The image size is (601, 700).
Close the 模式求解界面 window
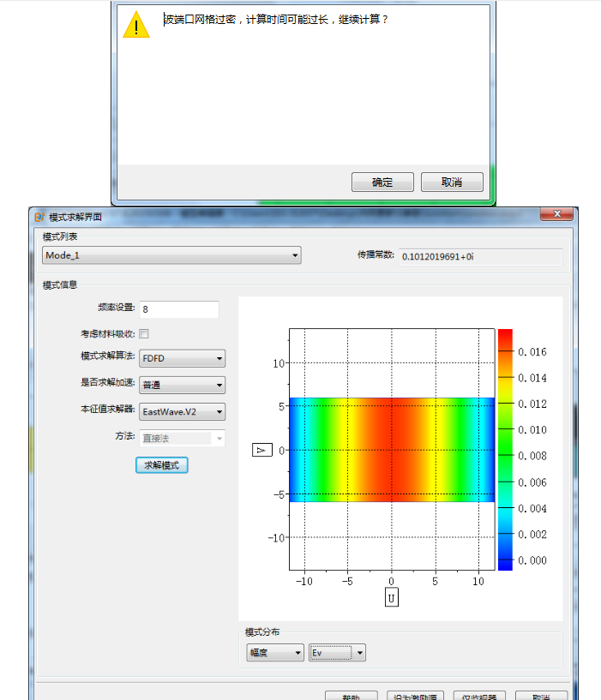tap(556, 214)
